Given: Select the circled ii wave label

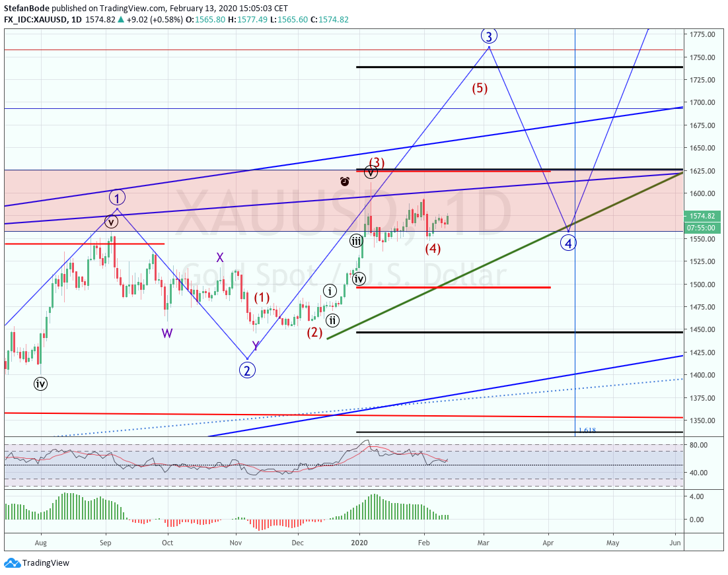Looking at the screenshot, I should click(332, 320).
